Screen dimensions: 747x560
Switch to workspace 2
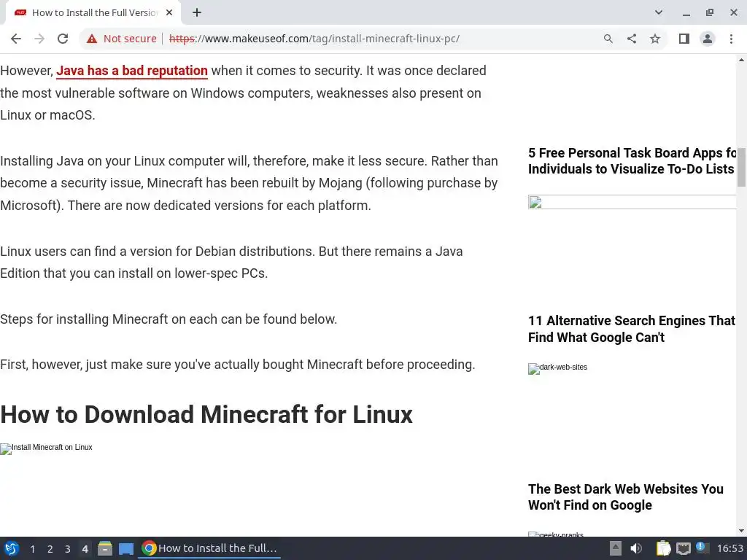[x=50, y=549]
